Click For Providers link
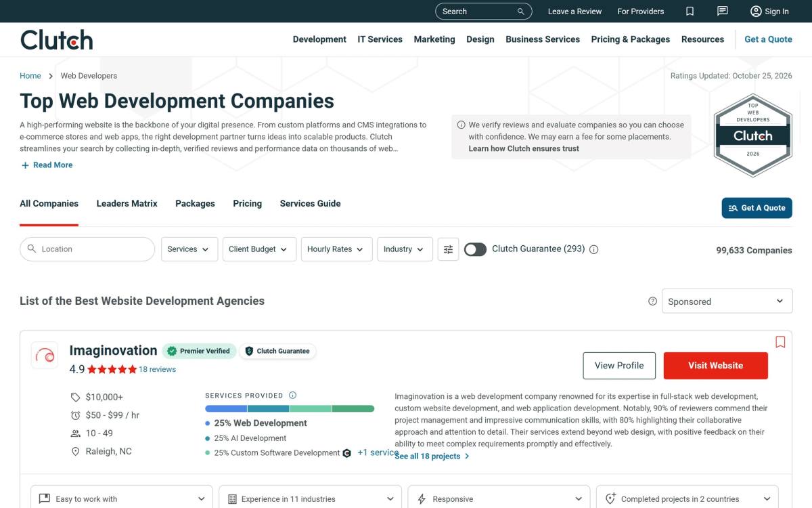812x508 pixels. (x=641, y=12)
